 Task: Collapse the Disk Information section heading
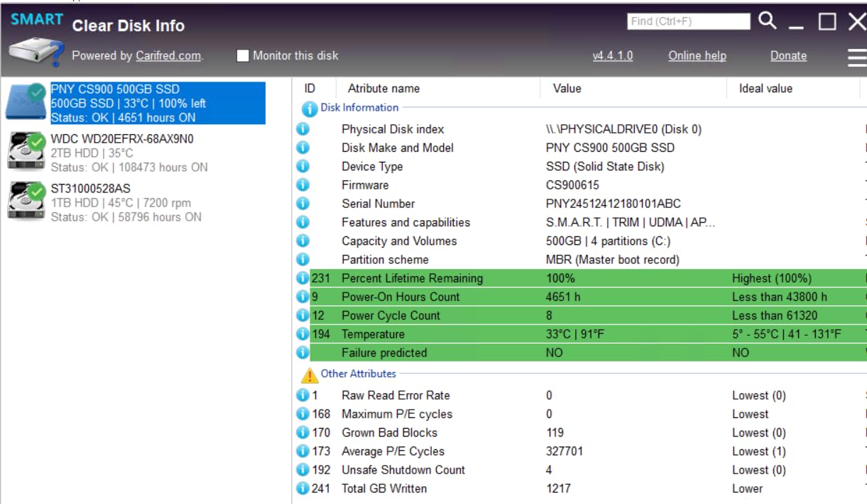359,107
